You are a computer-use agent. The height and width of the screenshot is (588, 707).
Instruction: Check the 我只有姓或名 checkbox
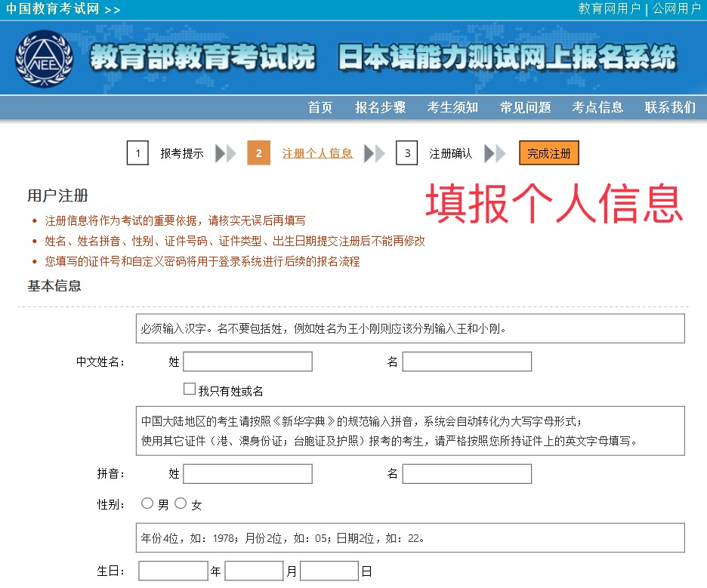click(190, 389)
